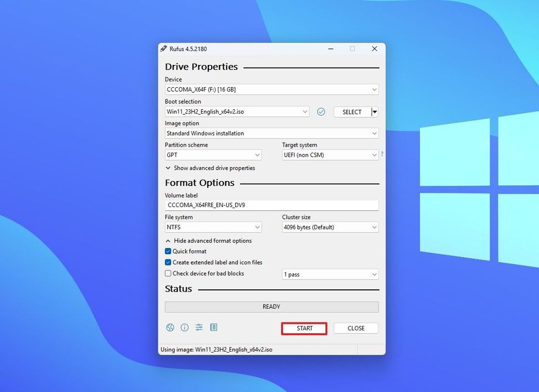Open the Image option dropdown
The width and height of the screenshot is (539, 392).
[272, 133]
